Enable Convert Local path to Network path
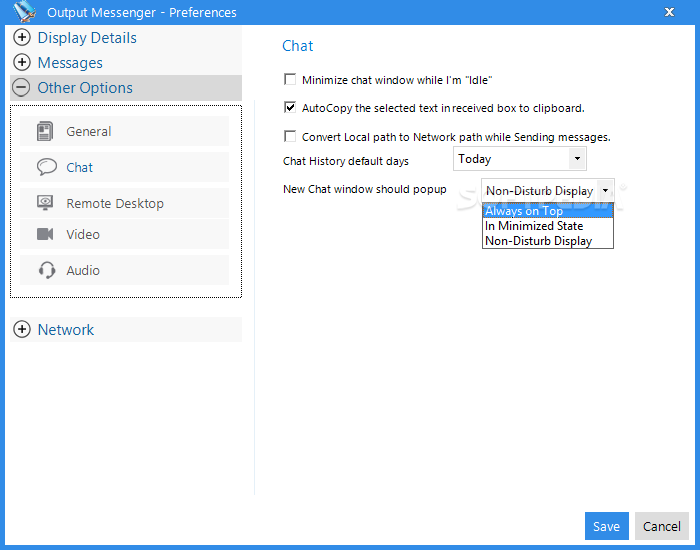 (290, 136)
